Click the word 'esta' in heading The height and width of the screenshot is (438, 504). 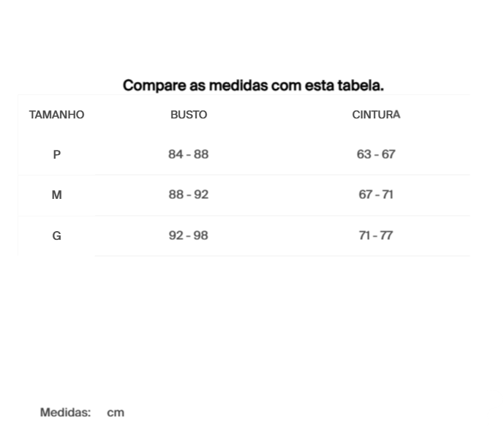click(x=320, y=86)
